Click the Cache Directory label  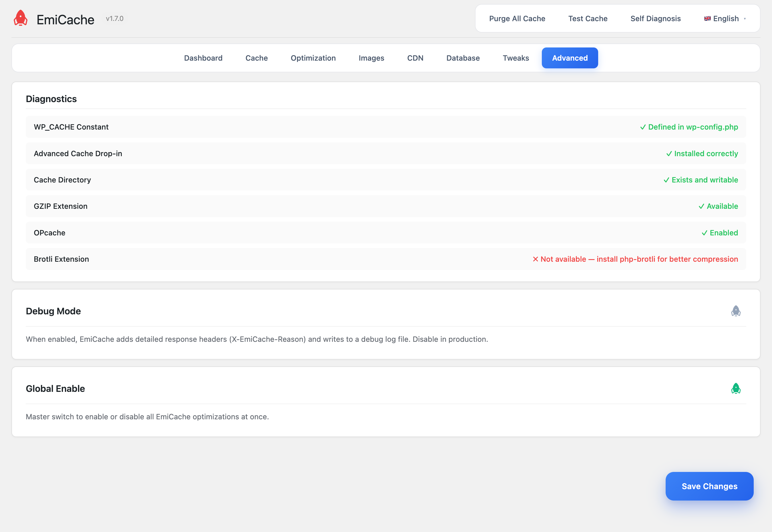click(62, 180)
